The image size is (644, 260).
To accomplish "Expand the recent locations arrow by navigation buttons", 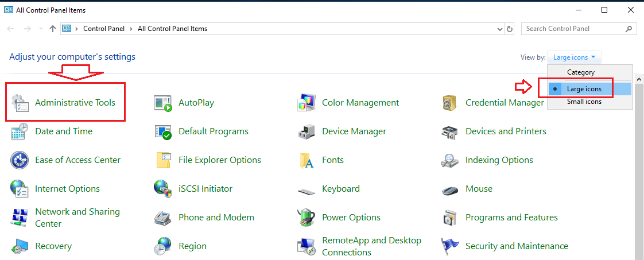I will point(40,29).
